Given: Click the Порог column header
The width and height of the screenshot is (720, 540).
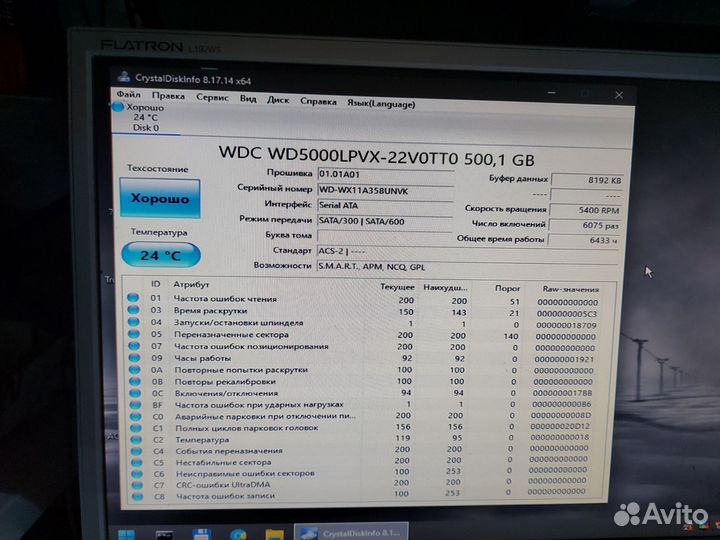Looking at the screenshot, I should click(x=507, y=288).
